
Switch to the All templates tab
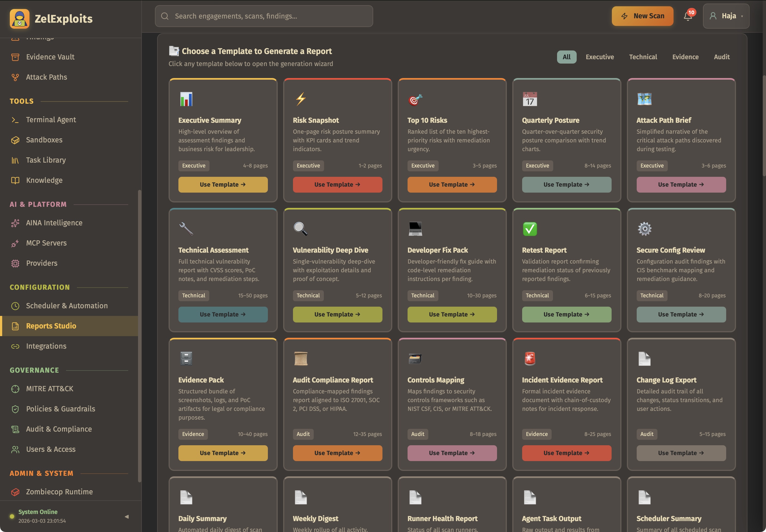566,57
